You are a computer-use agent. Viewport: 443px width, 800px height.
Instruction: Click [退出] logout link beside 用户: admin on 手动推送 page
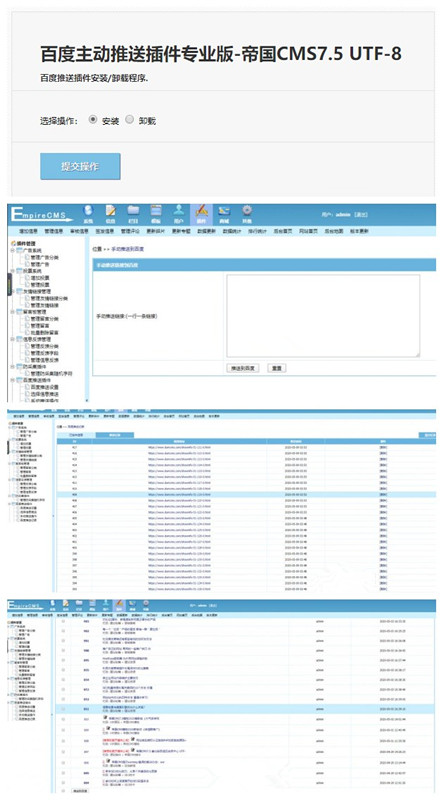(361, 215)
